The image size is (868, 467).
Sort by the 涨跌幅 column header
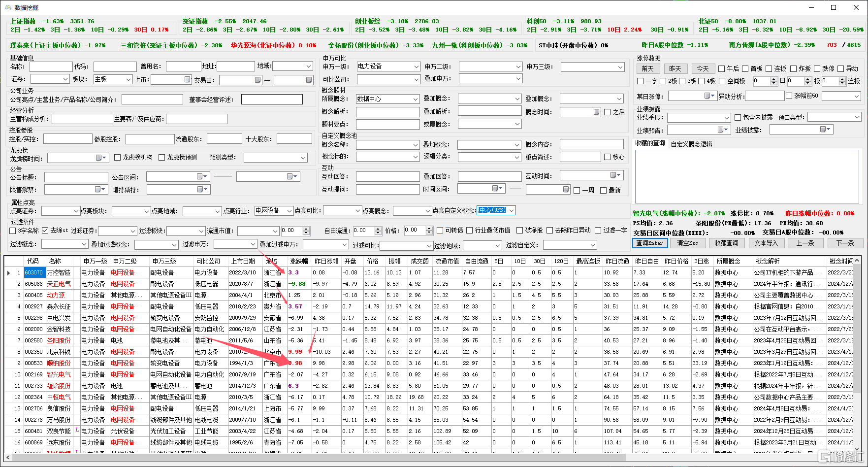coord(299,261)
